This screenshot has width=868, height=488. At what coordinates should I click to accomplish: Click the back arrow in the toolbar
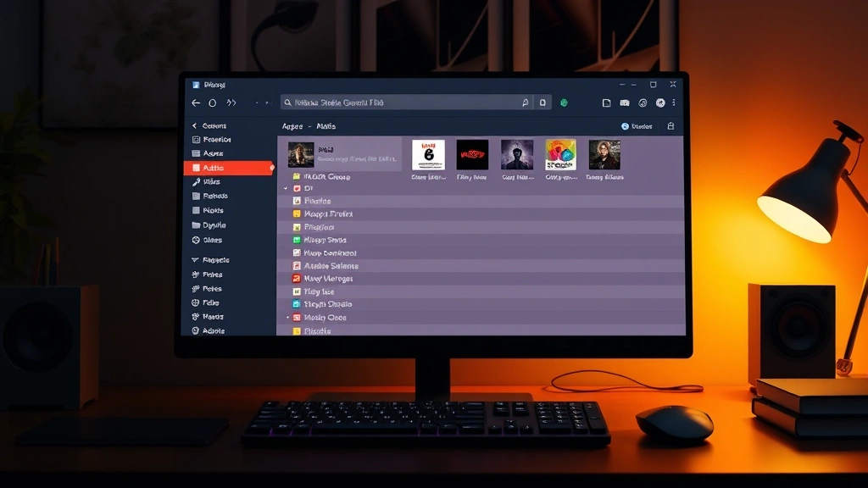pyautogui.click(x=196, y=103)
